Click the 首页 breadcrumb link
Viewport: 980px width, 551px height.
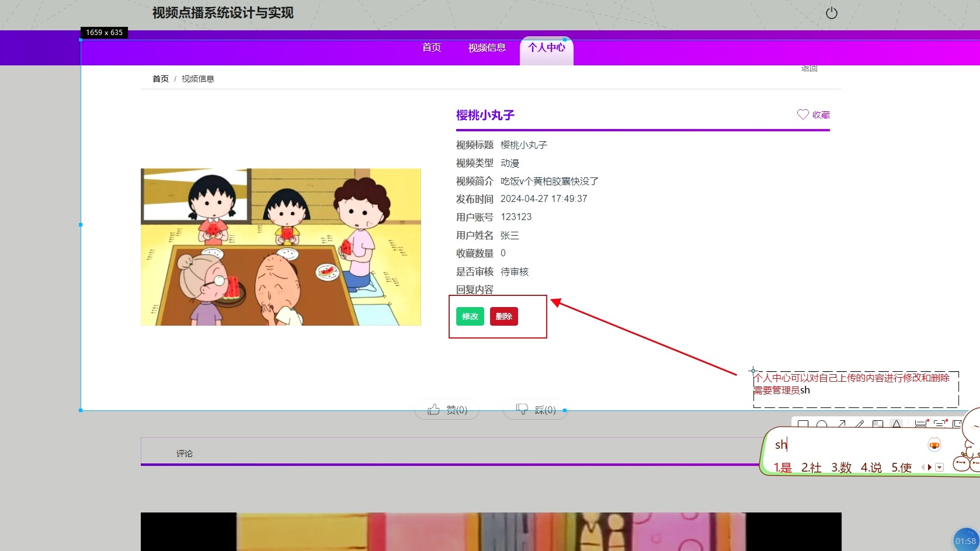(161, 79)
